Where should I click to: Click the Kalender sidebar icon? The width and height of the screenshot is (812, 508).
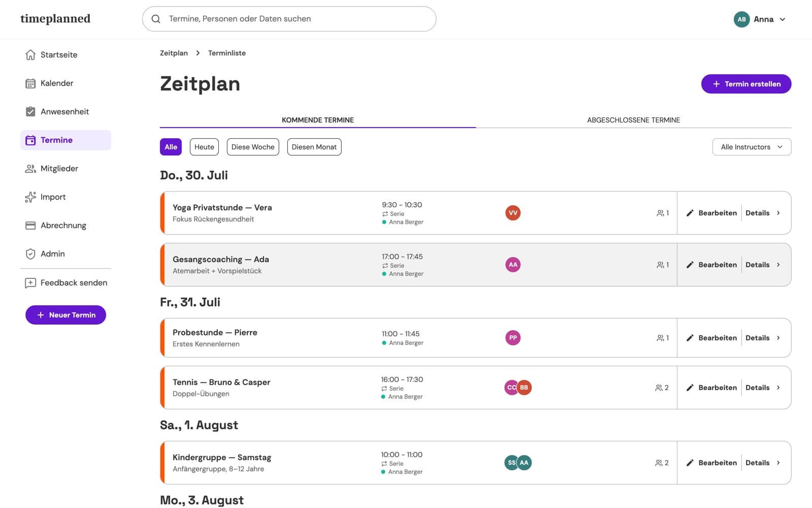(30, 83)
